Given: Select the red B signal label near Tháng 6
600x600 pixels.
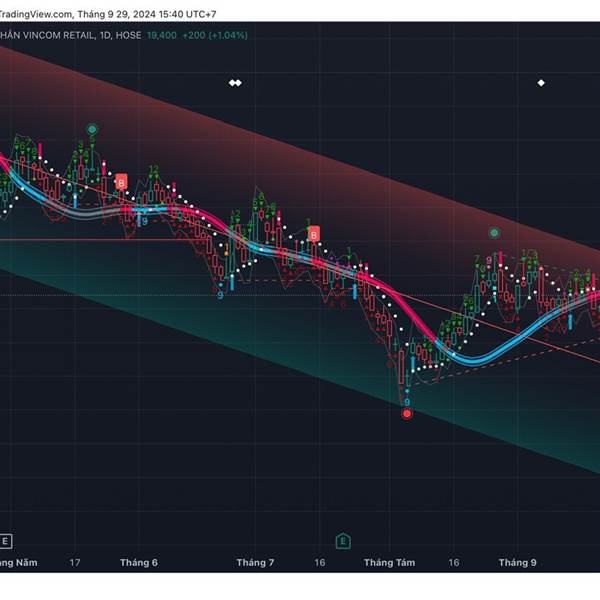Looking at the screenshot, I should tap(121, 183).
